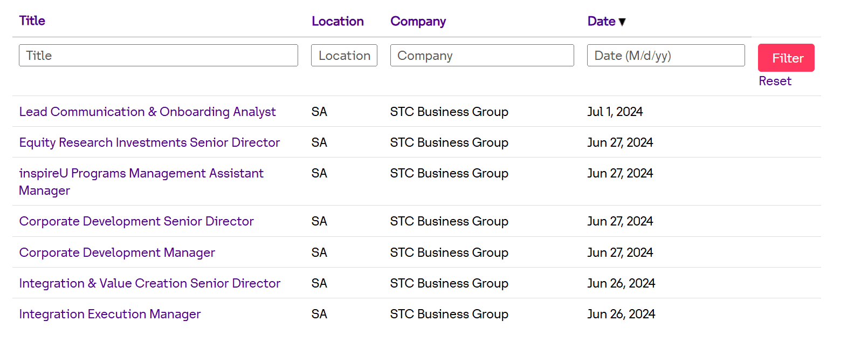The image size is (868, 355).
Task: Open Corporate Development Manager job link
Action: (117, 252)
